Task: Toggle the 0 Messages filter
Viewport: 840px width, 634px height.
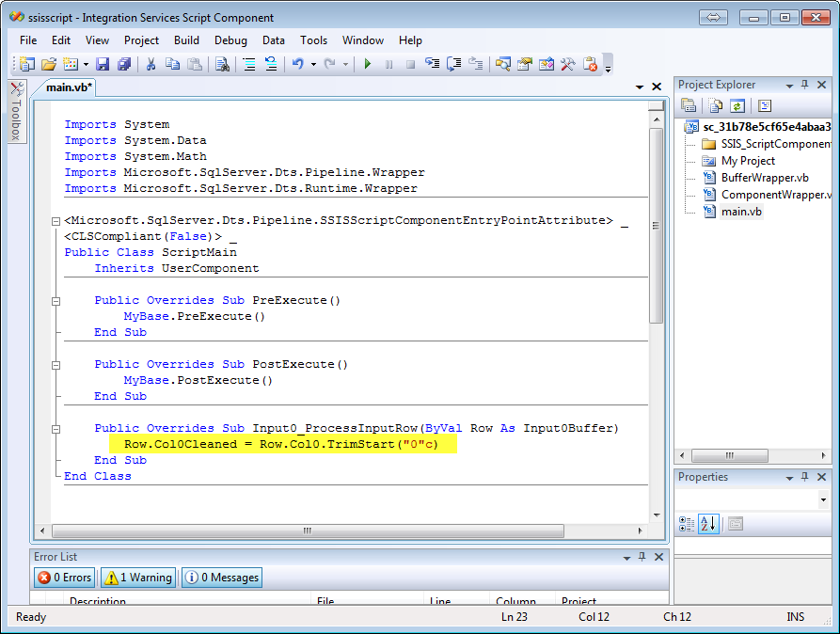Action: [x=222, y=578]
